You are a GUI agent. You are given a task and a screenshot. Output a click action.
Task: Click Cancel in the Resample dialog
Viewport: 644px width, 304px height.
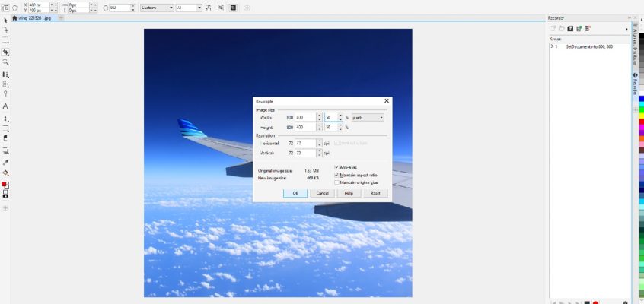[322, 193]
